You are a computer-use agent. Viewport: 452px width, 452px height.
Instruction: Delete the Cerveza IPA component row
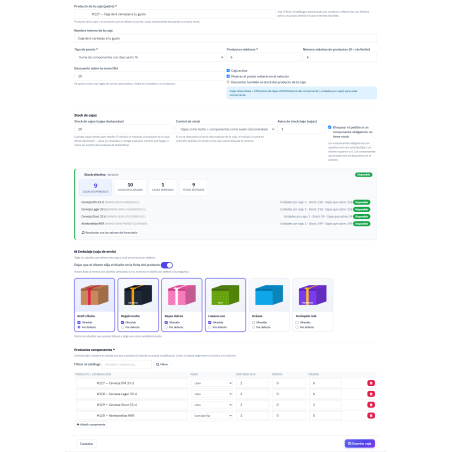coord(371,383)
